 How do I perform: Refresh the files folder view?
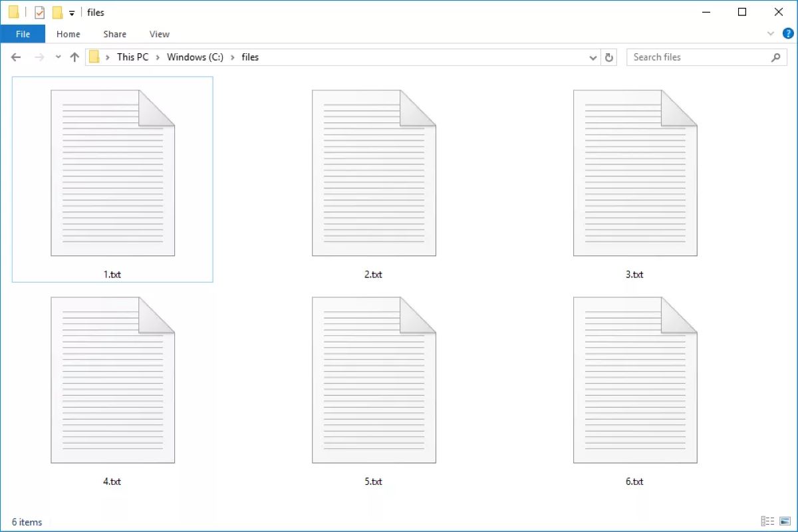tap(609, 57)
